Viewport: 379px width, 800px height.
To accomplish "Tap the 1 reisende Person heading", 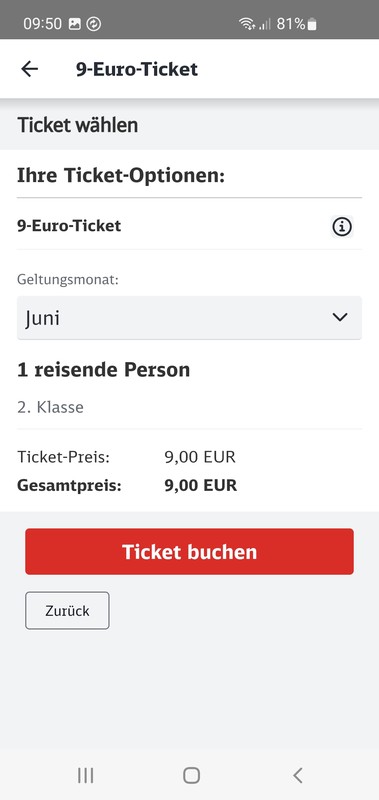I will [104, 370].
